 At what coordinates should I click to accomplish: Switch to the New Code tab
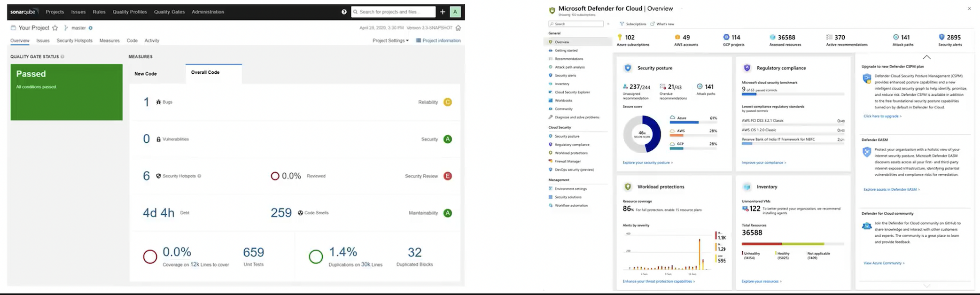pyautogui.click(x=146, y=74)
